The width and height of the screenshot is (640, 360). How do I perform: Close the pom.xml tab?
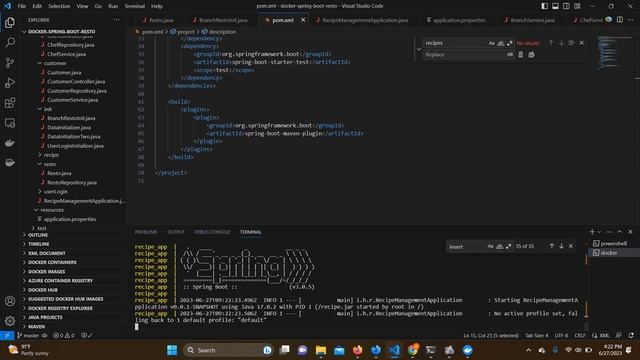[x=303, y=20]
